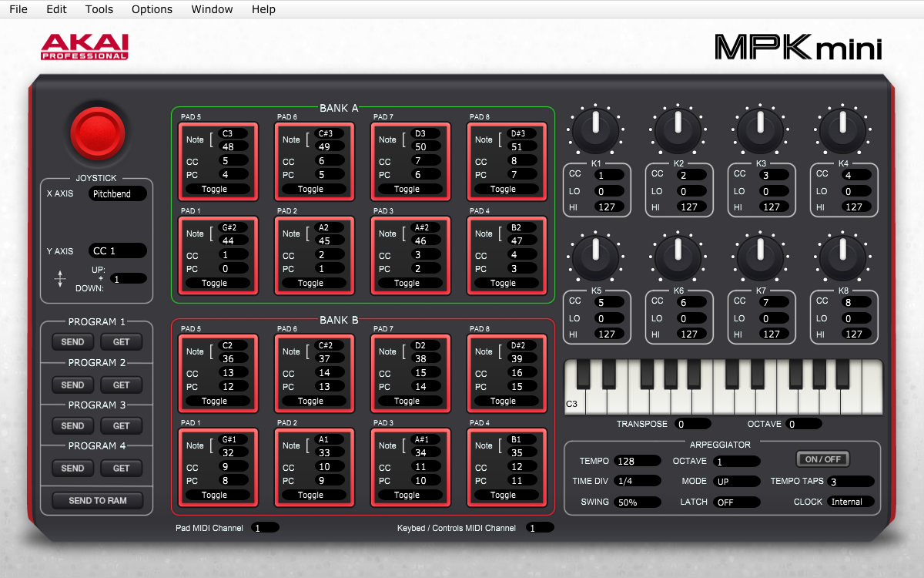This screenshot has width=924, height=578.
Task: Click SEND for Program 3
Action: tap(72, 425)
